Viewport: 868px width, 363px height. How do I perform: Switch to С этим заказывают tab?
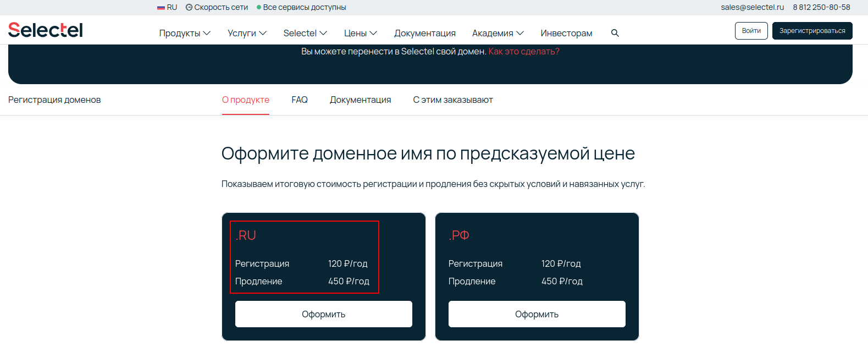[x=453, y=100]
